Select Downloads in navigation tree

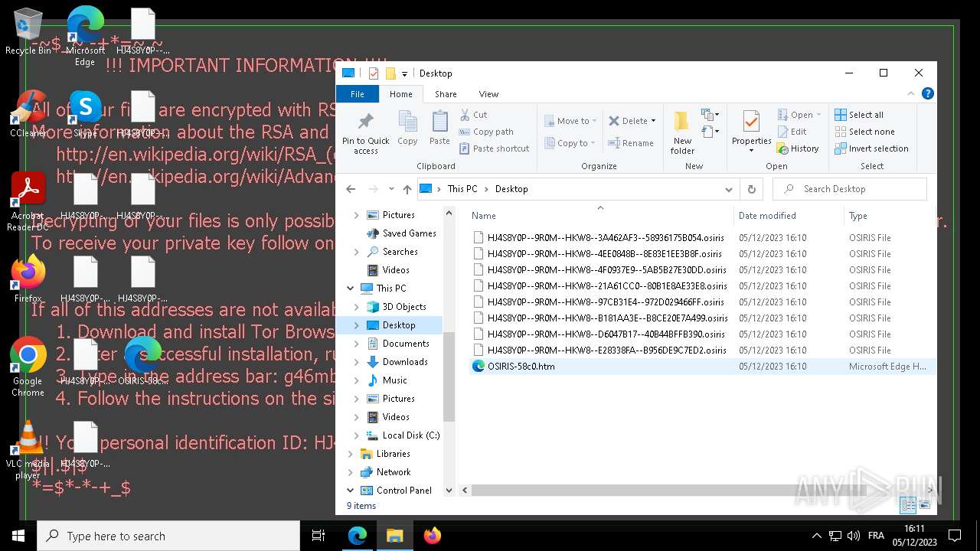[x=405, y=362]
